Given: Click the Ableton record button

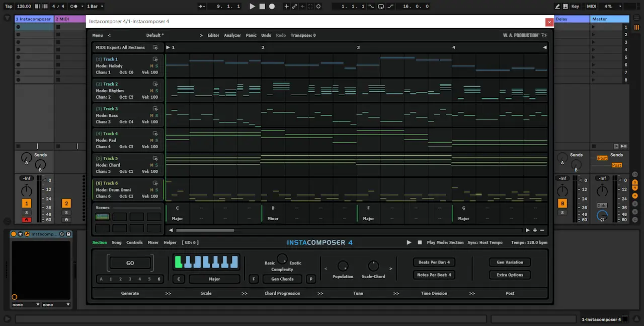Looking at the screenshot, I should [272, 7].
